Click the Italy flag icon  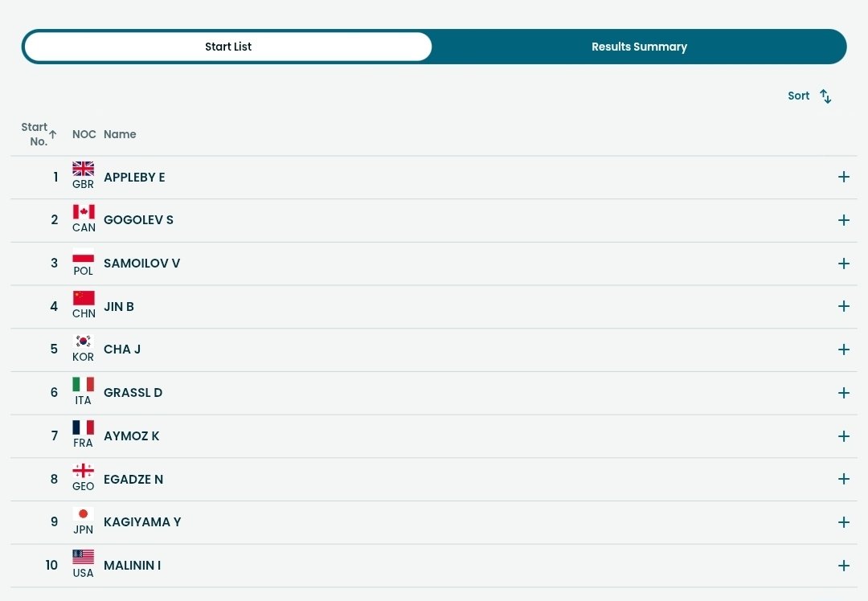point(83,384)
